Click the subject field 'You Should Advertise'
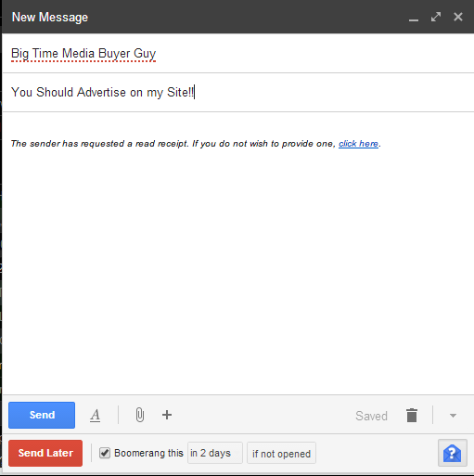The height and width of the screenshot is (476, 474). coord(237,93)
